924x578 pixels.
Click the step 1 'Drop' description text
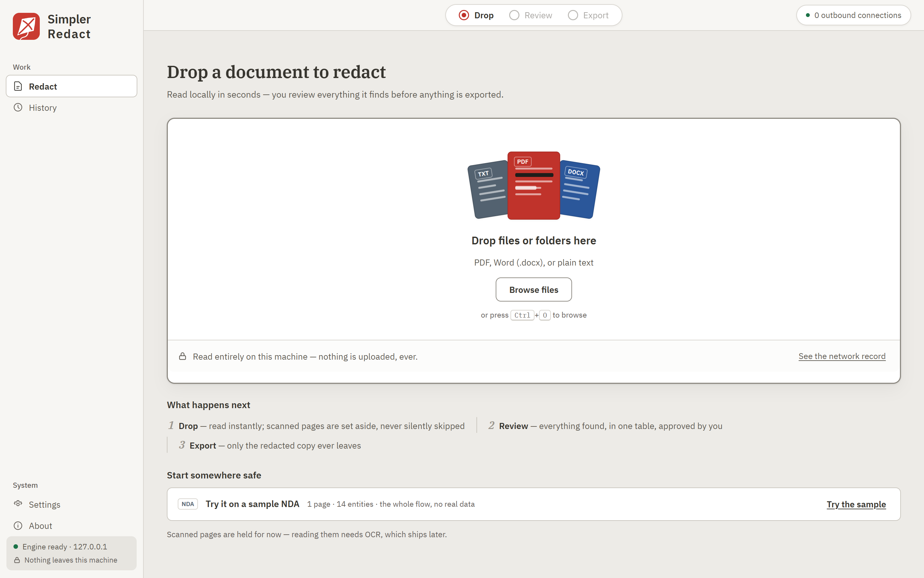tap(321, 426)
